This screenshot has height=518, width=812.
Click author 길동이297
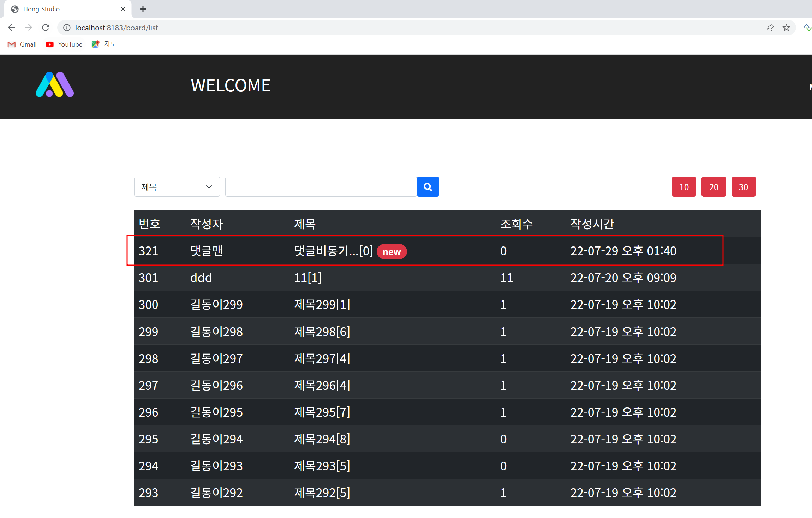tap(216, 358)
